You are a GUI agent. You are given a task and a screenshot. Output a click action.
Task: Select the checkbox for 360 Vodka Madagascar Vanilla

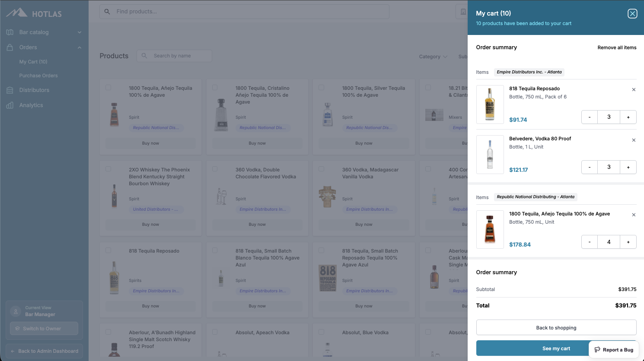click(322, 169)
